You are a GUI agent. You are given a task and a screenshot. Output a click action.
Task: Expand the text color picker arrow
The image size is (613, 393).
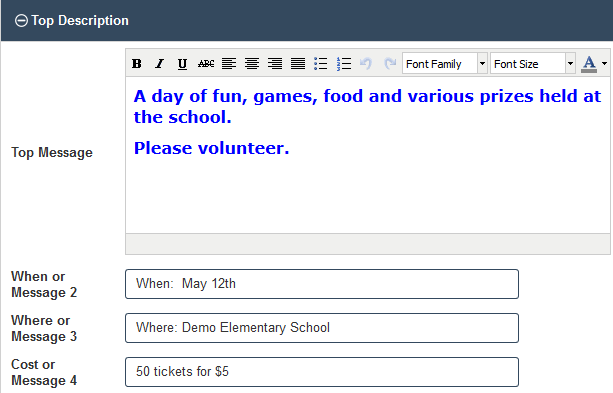(x=604, y=63)
